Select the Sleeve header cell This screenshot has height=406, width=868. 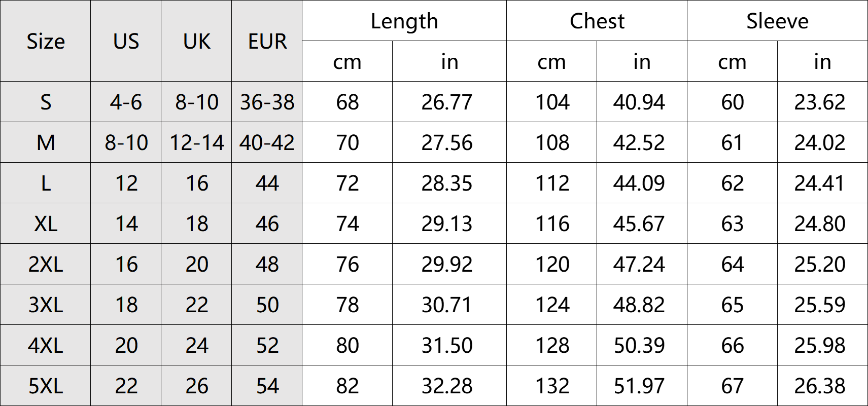[777, 21]
